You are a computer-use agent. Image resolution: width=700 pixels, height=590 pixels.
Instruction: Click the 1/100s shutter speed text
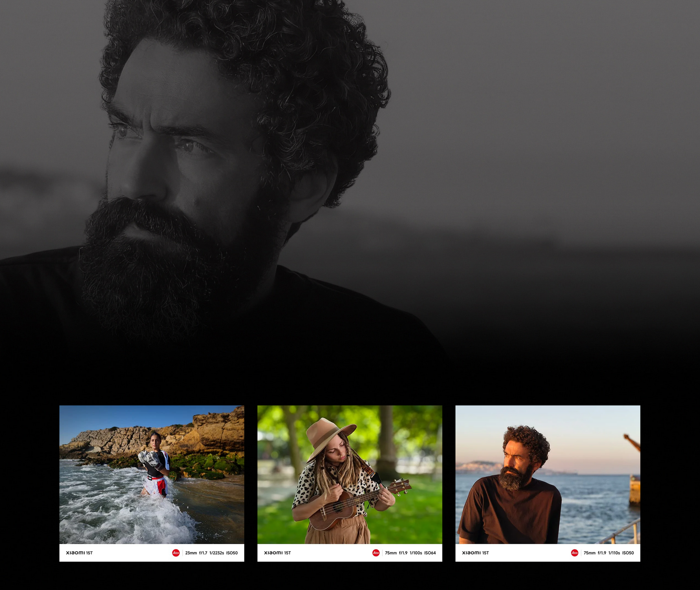416,553
